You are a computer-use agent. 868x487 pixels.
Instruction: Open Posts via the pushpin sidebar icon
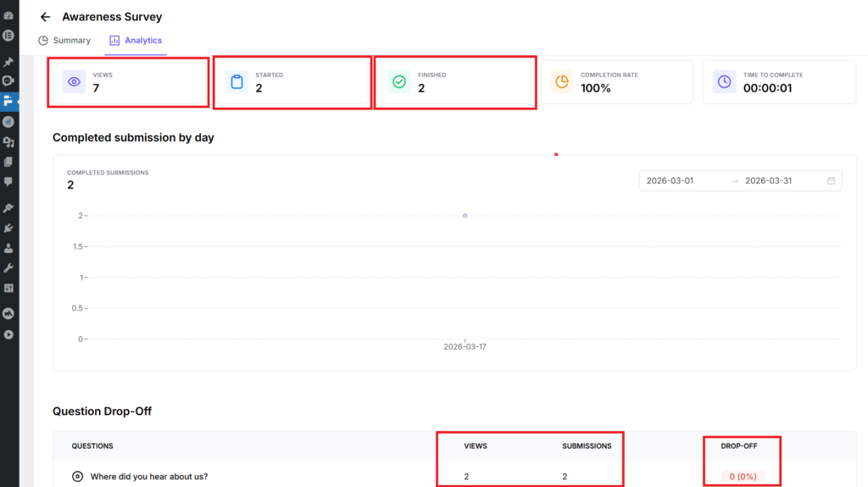(8, 62)
